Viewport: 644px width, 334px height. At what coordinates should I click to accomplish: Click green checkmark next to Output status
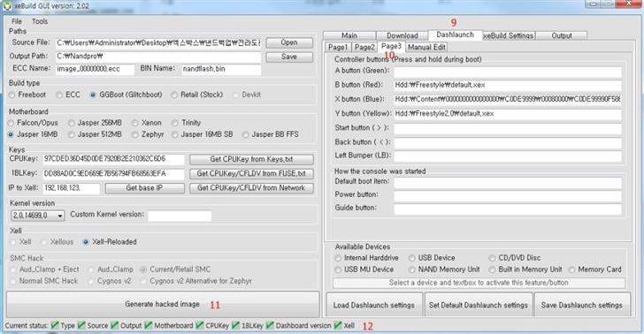point(115,325)
